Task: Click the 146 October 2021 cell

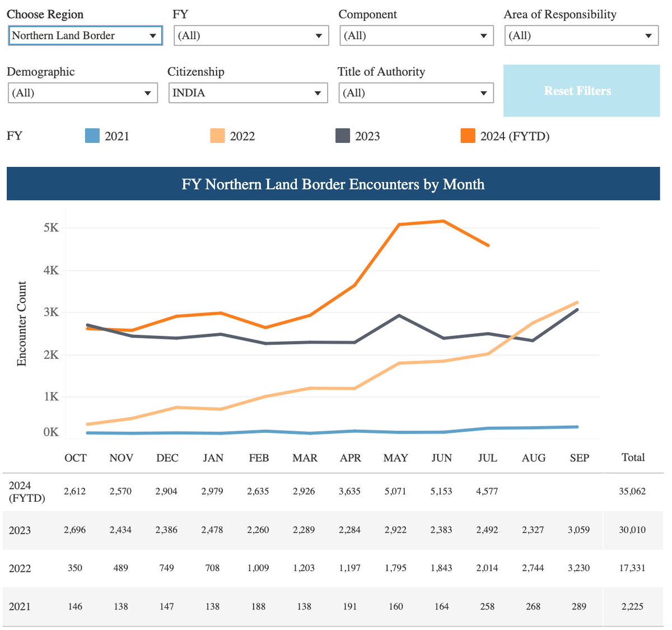Action: tap(75, 606)
